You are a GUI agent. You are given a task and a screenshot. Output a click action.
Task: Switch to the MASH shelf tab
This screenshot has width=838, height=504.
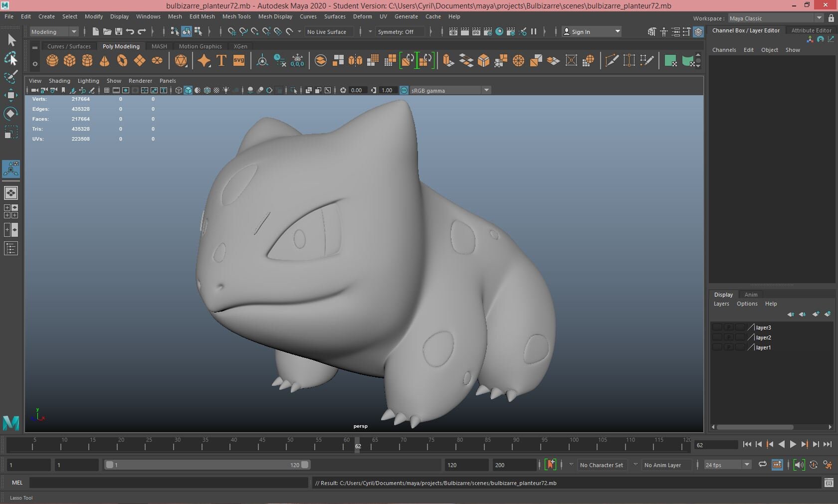(159, 46)
